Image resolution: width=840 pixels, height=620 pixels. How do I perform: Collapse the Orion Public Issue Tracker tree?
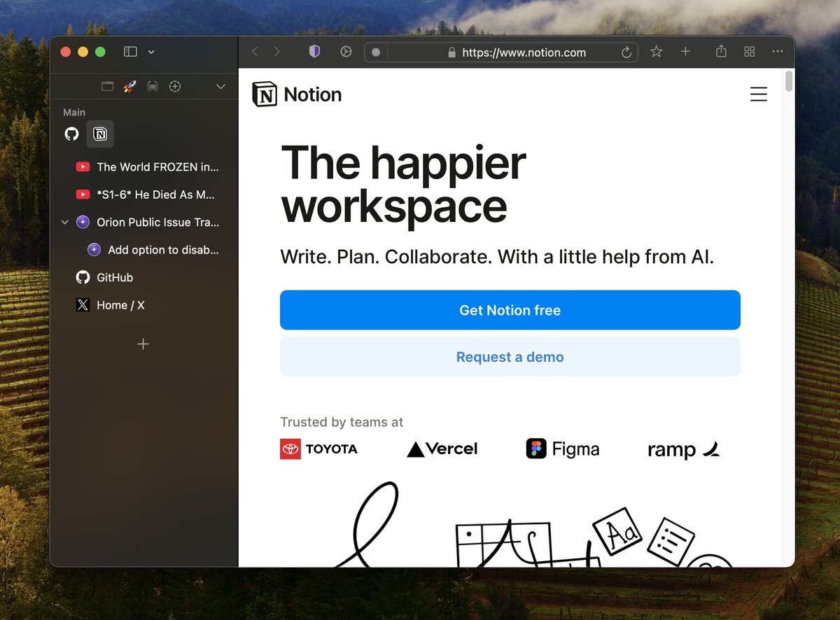coord(65,222)
